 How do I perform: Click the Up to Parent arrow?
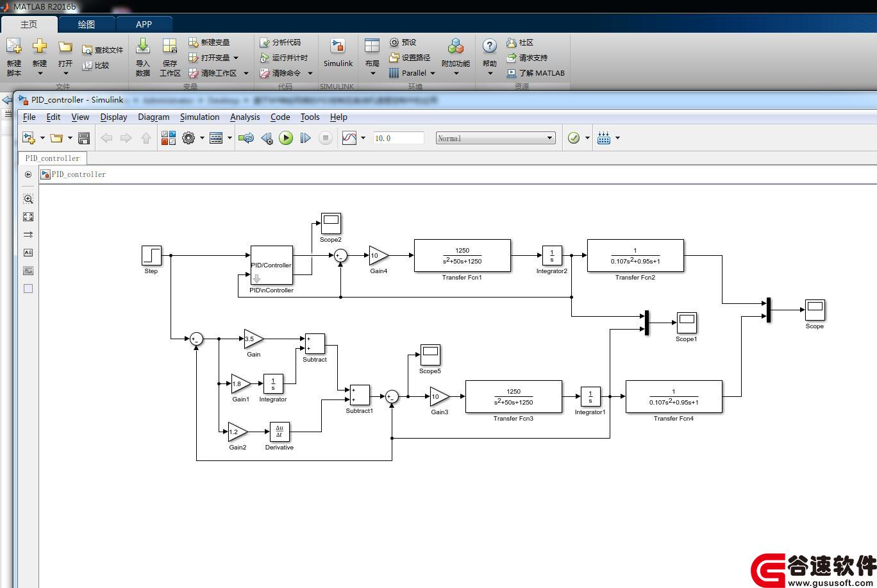pos(146,138)
